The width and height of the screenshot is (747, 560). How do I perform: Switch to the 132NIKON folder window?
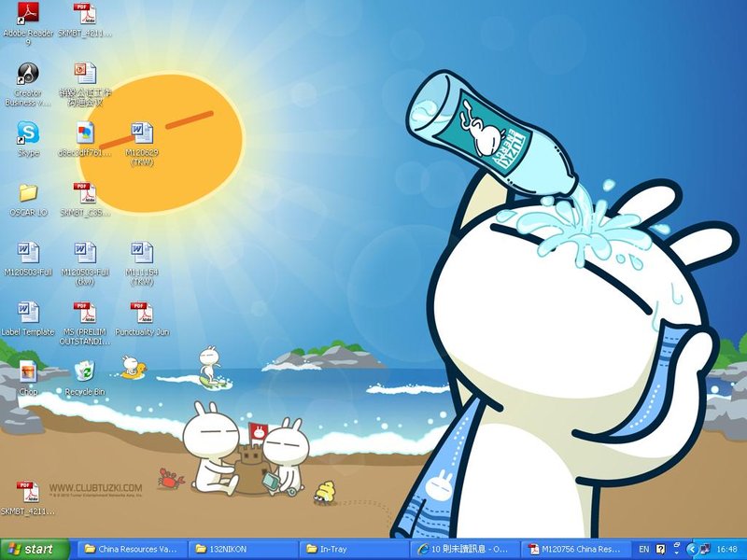(243, 549)
